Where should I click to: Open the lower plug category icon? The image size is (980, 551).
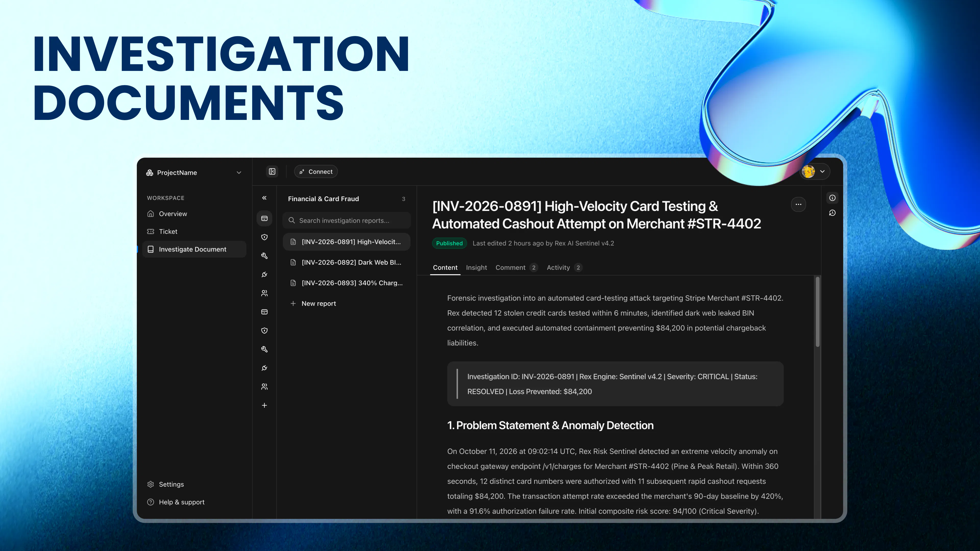(264, 368)
